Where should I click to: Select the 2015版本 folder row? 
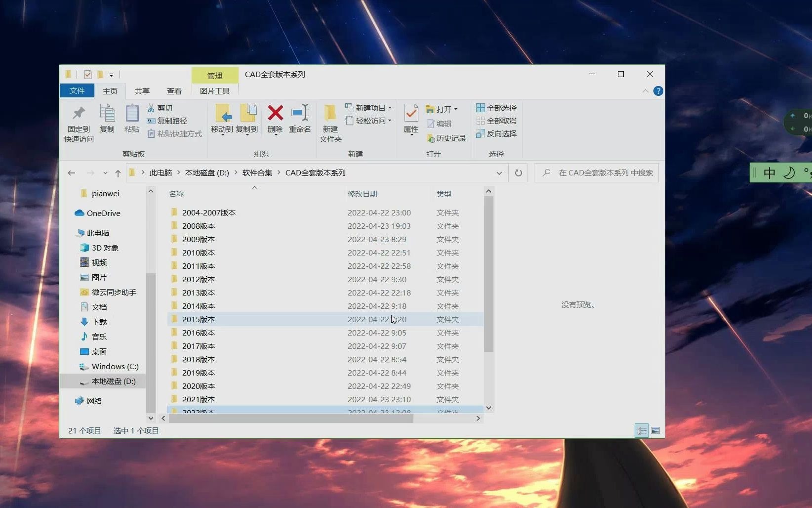pyautogui.click(x=325, y=319)
